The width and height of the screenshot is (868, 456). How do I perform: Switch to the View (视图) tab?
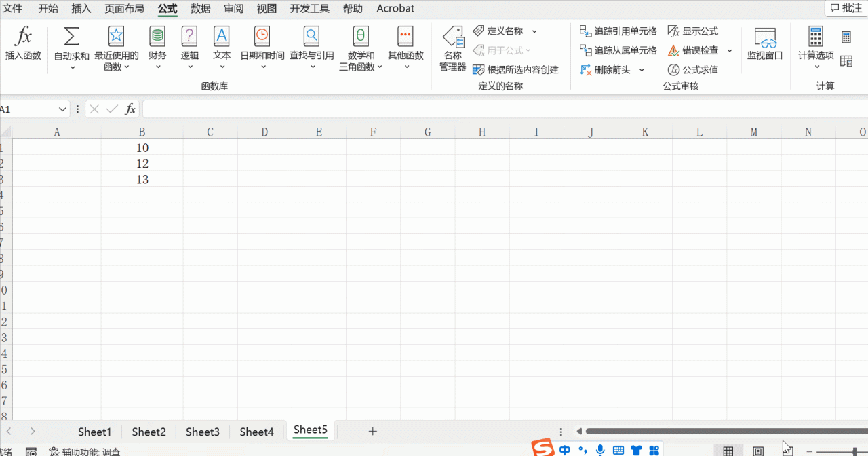click(267, 8)
